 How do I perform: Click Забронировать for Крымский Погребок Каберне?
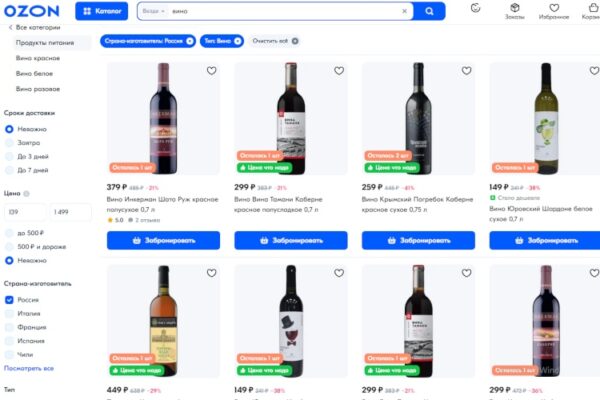(x=418, y=241)
